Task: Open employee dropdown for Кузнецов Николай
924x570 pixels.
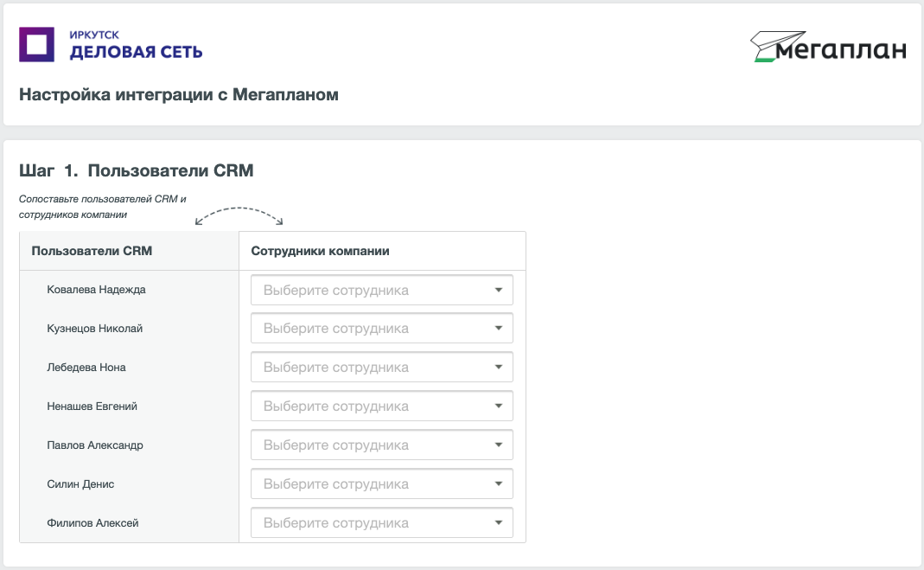Action: pos(382,329)
